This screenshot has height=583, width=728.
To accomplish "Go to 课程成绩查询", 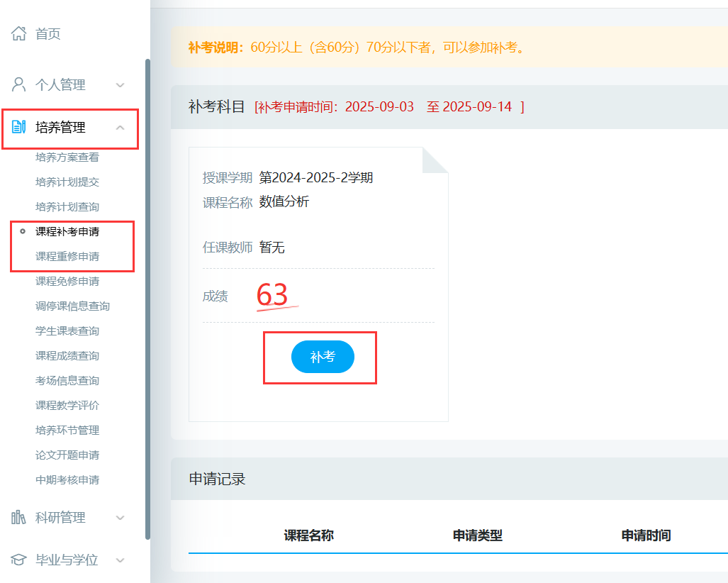I will pos(67,355).
